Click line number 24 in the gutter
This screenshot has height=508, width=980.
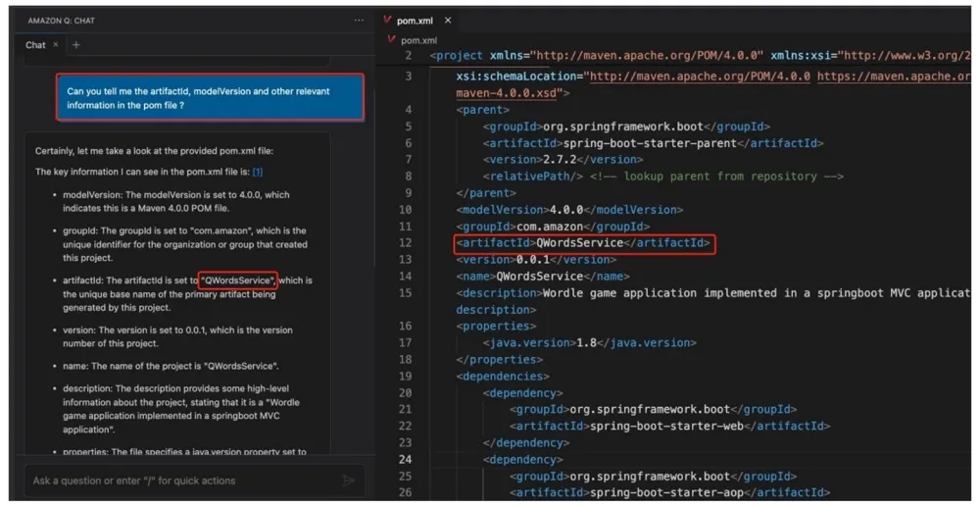click(405, 459)
